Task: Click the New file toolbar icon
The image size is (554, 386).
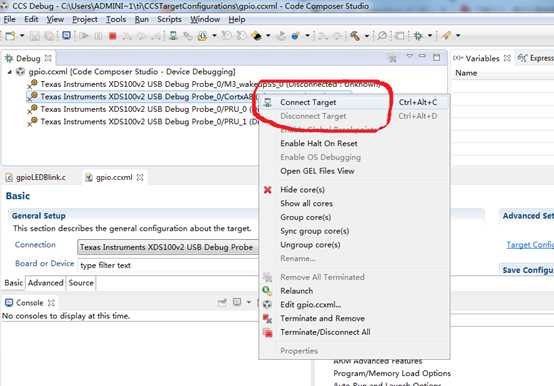Action: (x=10, y=36)
